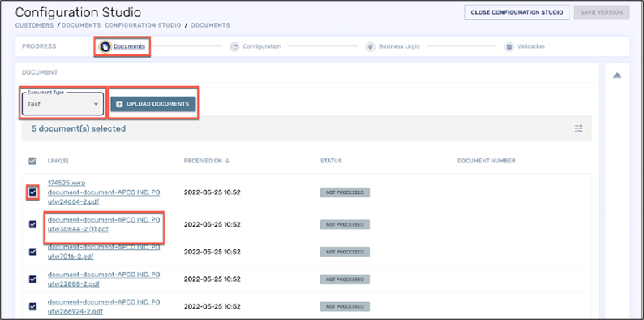Click the Customers breadcrumb link
Viewport: 644px width, 320px height.
[35, 25]
